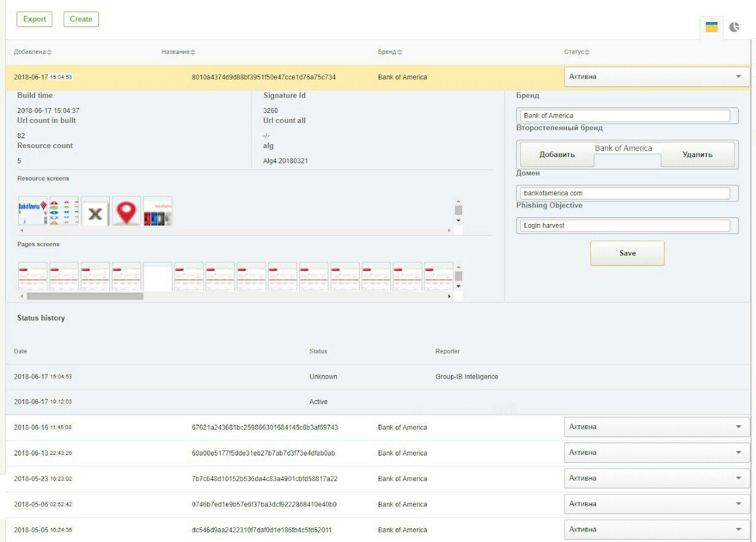Open status dropdown for 8010a4374d9d88bf row
Screen dimensions: 756x542
657,77
